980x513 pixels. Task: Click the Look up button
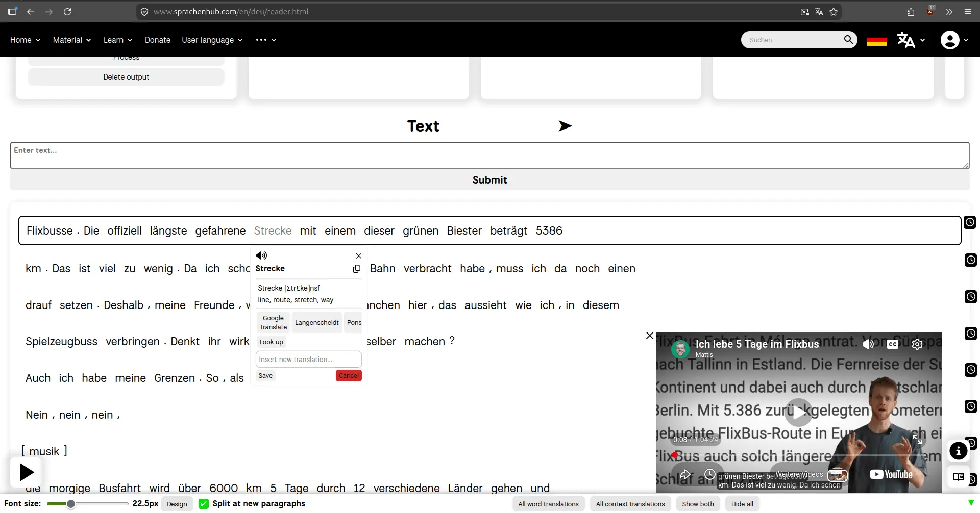point(271,342)
